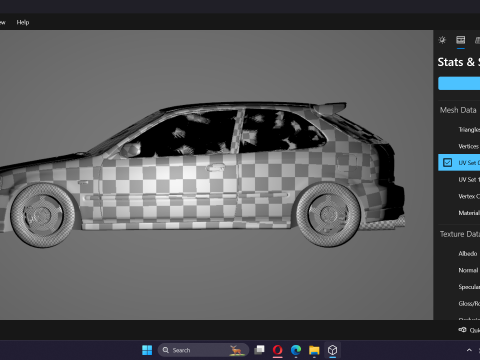Viewport: 480px width, 360px height.
Task: Click the Mesh Data section heading
Action: (x=458, y=110)
